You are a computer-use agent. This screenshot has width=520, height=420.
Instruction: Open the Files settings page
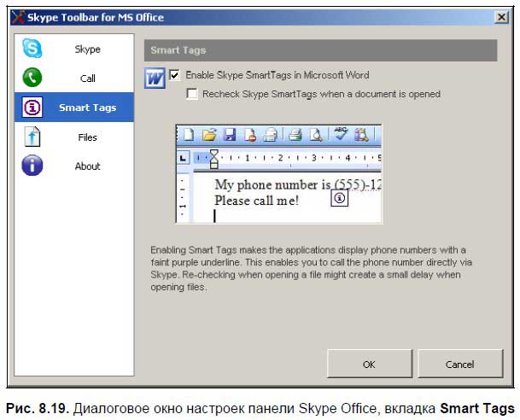pyautogui.click(x=87, y=137)
